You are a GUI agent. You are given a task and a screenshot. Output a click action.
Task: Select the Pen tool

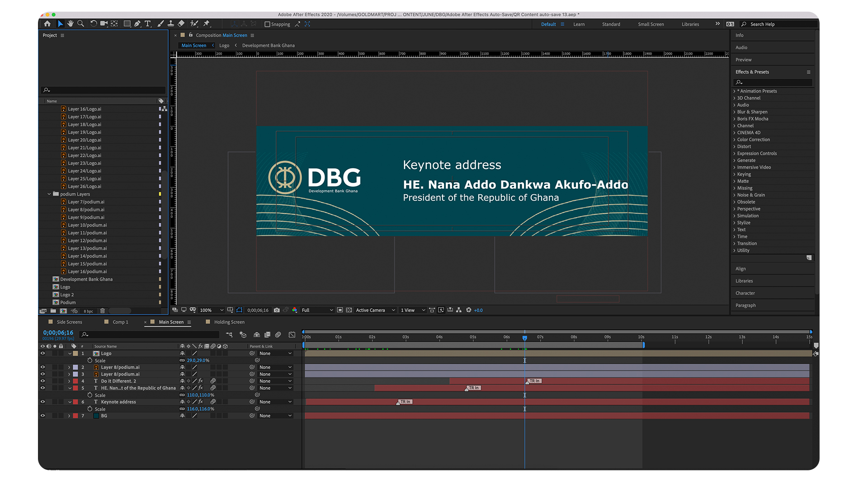(137, 24)
